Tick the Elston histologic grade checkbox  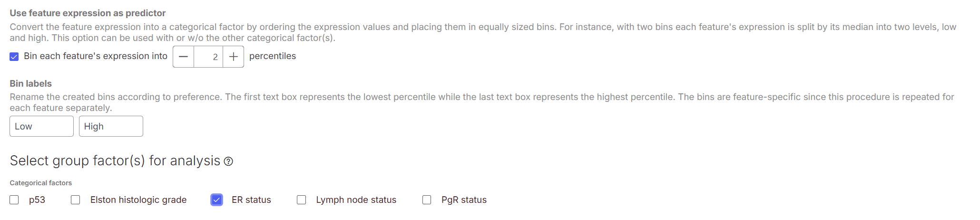(x=76, y=200)
